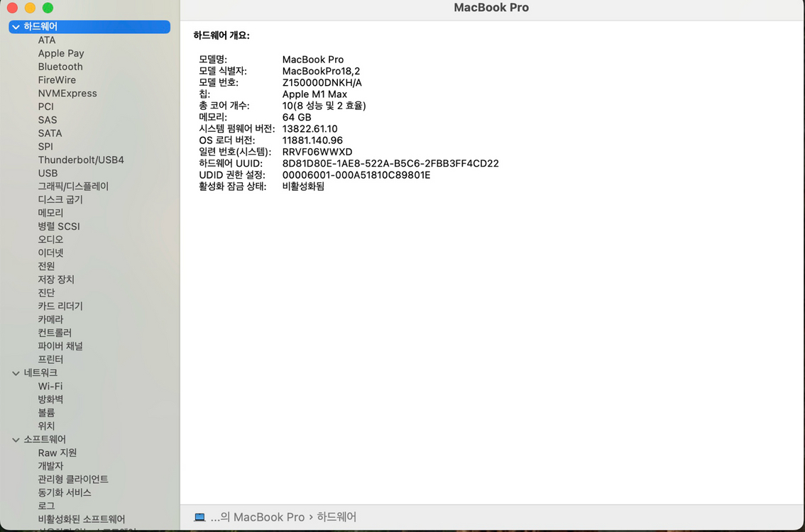Select Wi-Fi under 네트워크

pyautogui.click(x=48, y=386)
